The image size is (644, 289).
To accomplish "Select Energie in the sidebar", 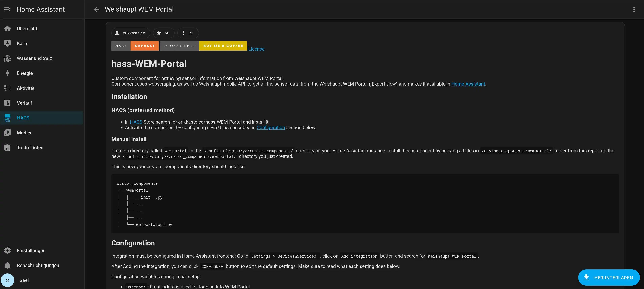I will pyautogui.click(x=42, y=73).
